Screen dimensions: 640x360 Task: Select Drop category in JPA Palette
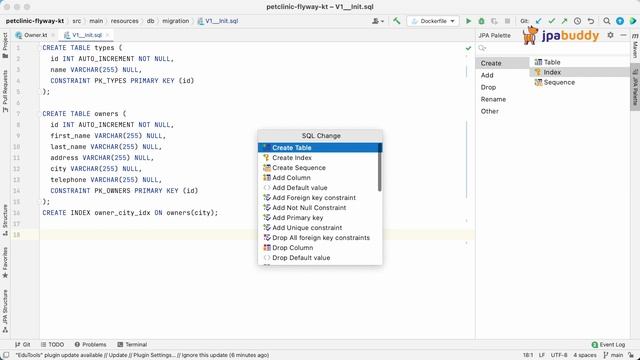coord(502,87)
